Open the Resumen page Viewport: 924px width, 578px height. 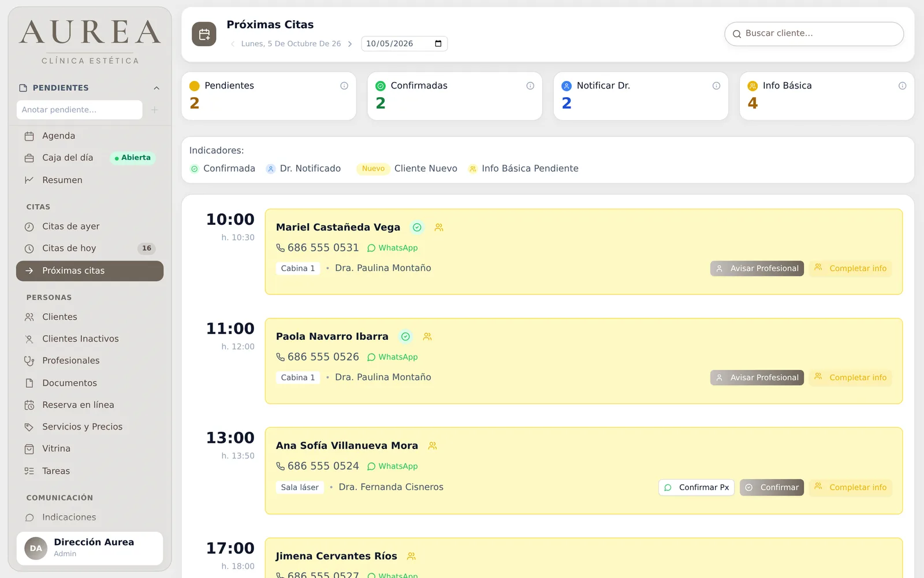[x=90, y=180]
